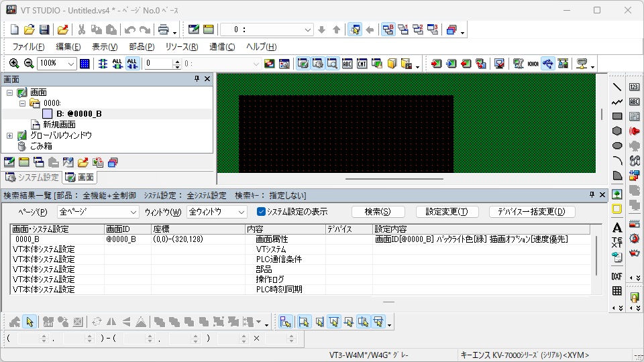Click the 検索(S) button
Image resolution: width=644 pixels, height=362 pixels.
378,212
